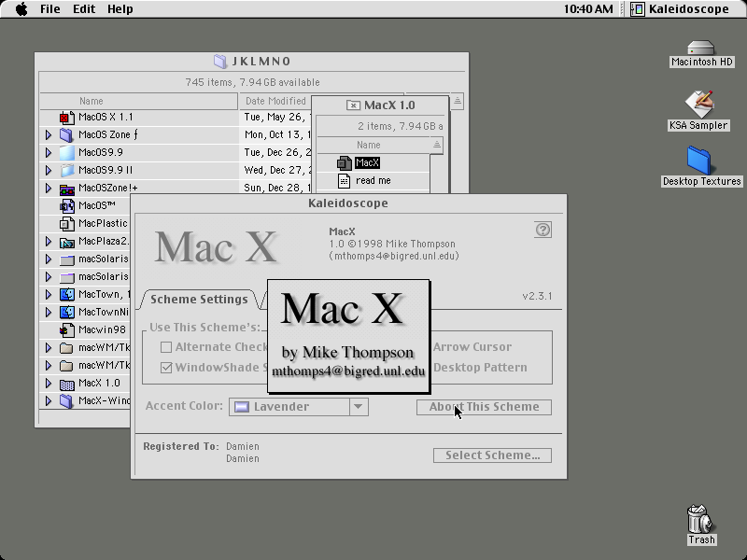Click the "v2.3.1" version text
Viewport: 747px width, 560px height.
pyautogui.click(x=538, y=296)
